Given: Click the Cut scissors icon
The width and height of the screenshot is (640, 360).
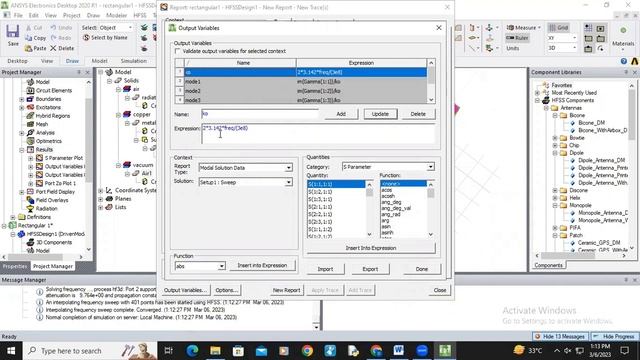Looking at the screenshot, I should (29, 28).
